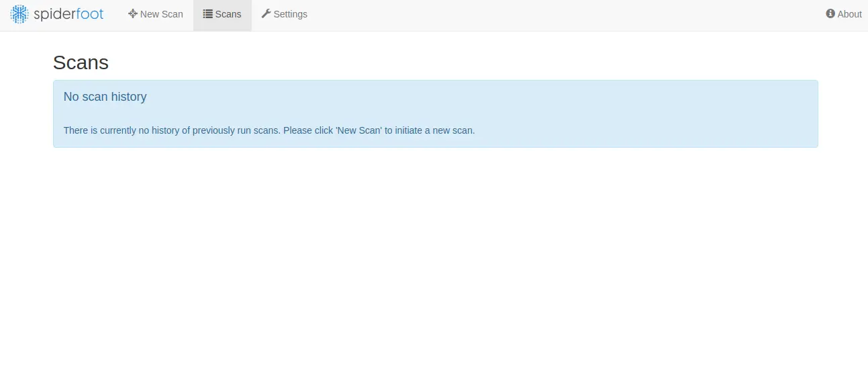868x391 pixels.
Task: Select the Scans tab
Action: [x=222, y=14]
